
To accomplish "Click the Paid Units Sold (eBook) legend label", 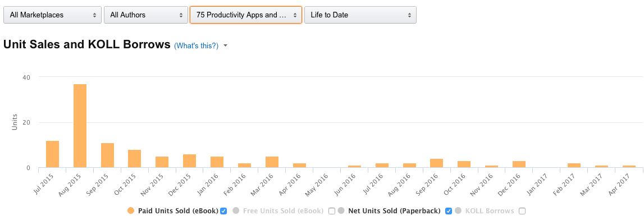I will (x=178, y=211).
